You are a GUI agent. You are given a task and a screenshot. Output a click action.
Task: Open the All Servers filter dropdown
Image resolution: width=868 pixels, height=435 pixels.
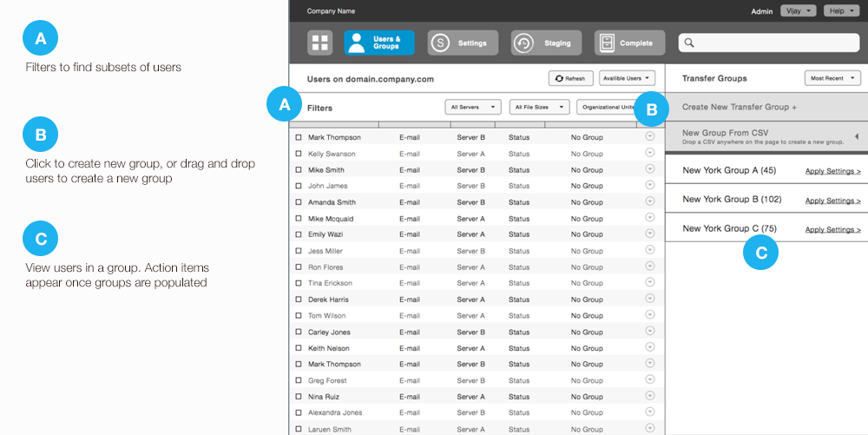(x=473, y=108)
